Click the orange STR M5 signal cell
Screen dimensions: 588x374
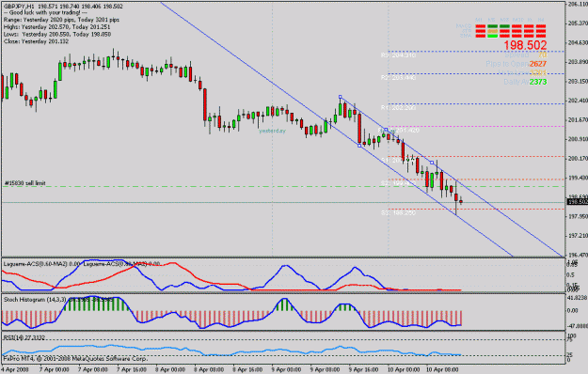pyautogui.click(x=492, y=31)
